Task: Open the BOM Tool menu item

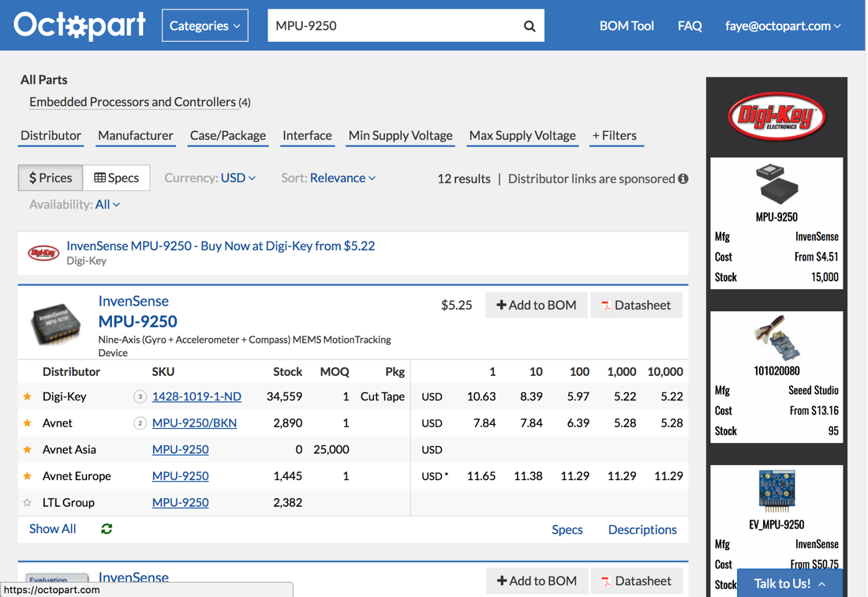Action: 627,26
